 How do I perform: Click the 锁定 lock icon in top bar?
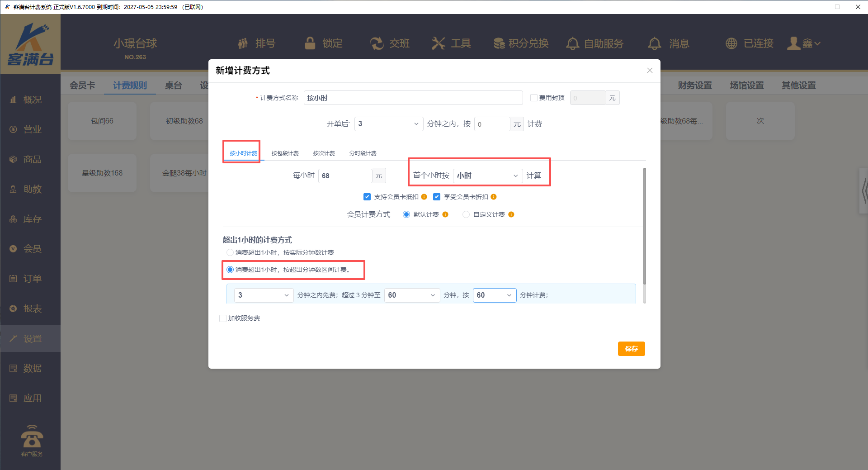(x=310, y=43)
